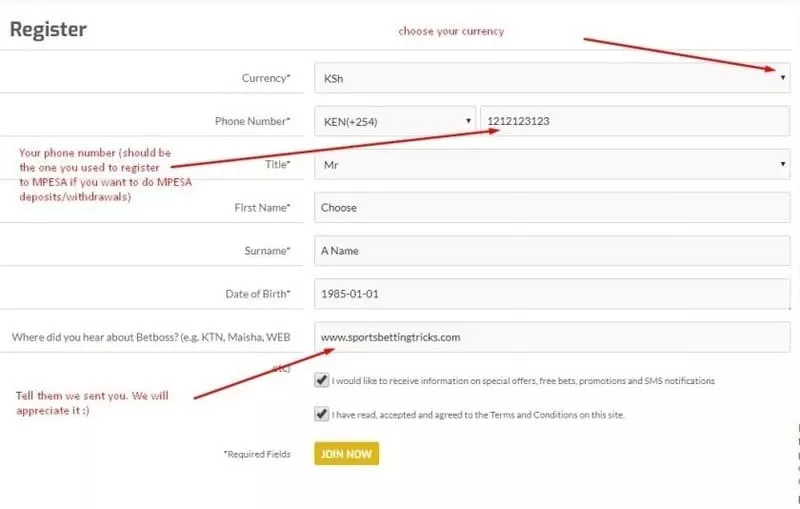The image size is (800, 509).
Task: Click the Phone Number* label
Action: [253, 121]
